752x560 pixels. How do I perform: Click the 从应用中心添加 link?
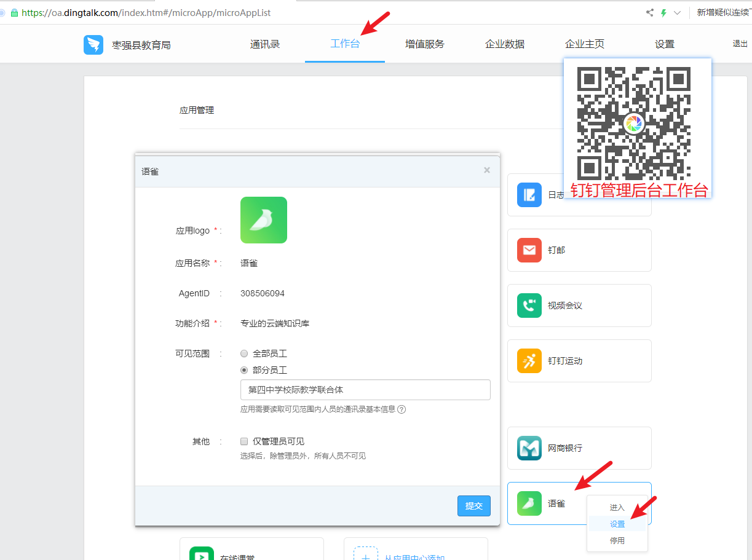click(414, 558)
